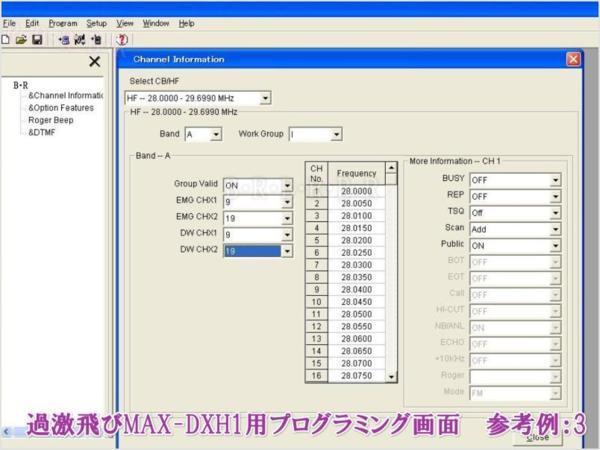Open the View menu
This screenshot has height=450, width=600.
click(125, 23)
